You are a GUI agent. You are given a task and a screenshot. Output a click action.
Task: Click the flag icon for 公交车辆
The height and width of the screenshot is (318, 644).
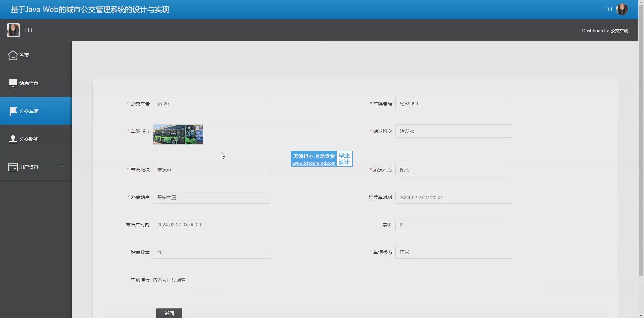coord(13,111)
